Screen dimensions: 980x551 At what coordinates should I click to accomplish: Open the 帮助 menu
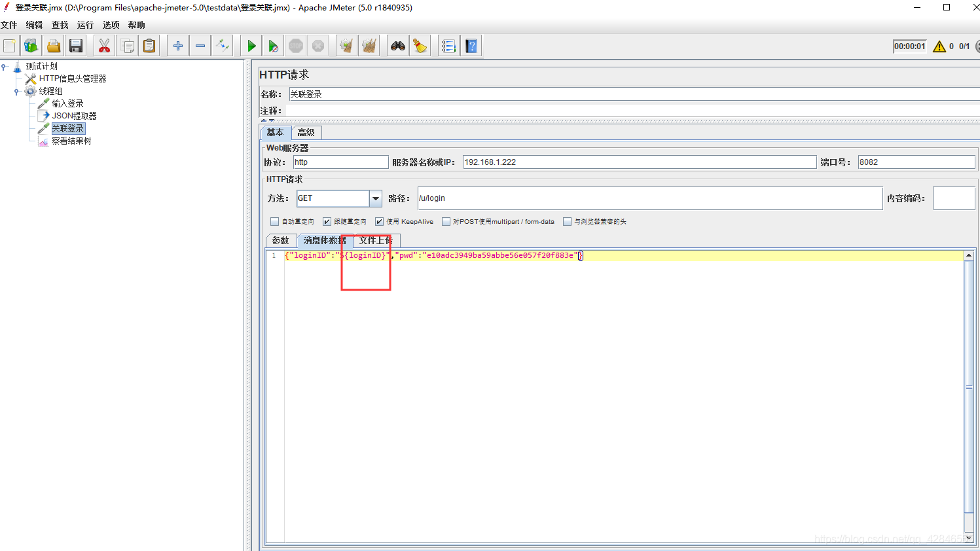point(136,25)
